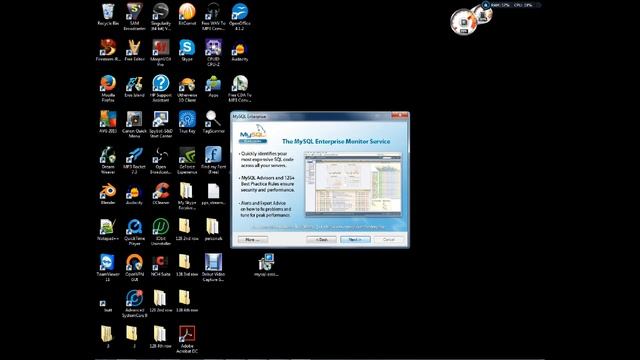Open the Apps shortcut icon

coord(213,86)
